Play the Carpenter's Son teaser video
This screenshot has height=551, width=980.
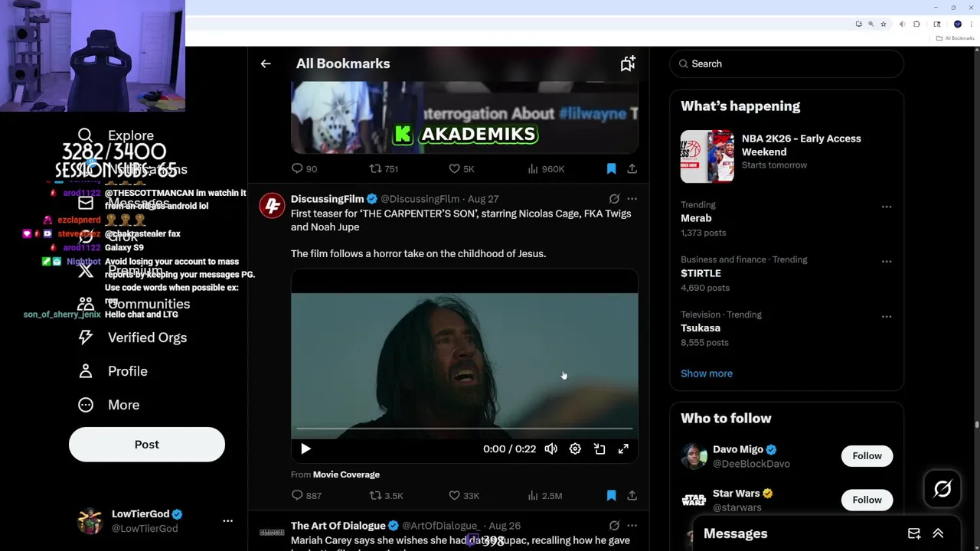click(305, 449)
